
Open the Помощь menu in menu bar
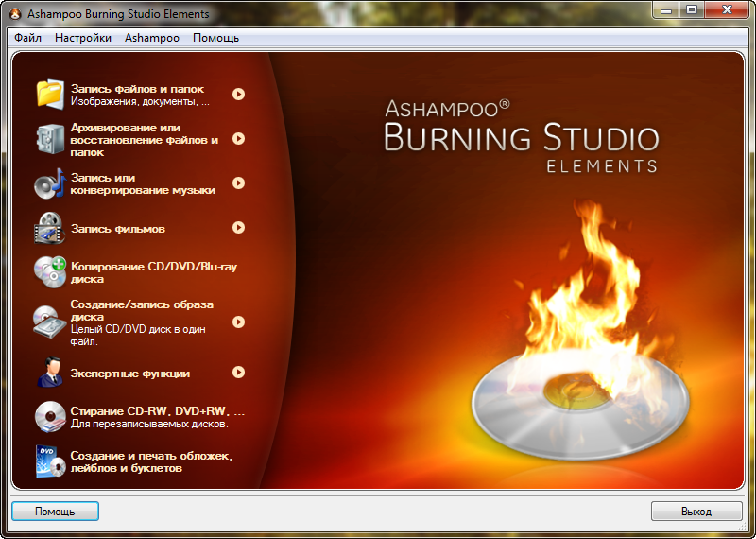[x=216, y=38]
